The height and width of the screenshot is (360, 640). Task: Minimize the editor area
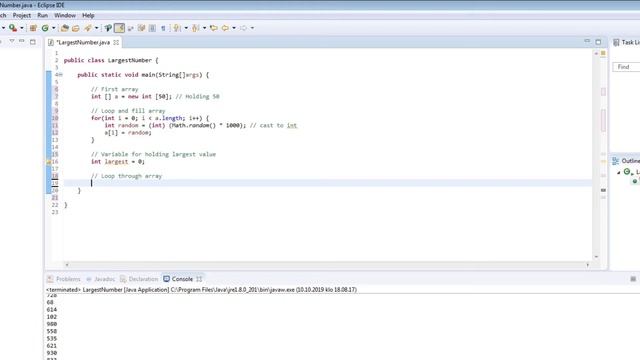pos(587,41)
